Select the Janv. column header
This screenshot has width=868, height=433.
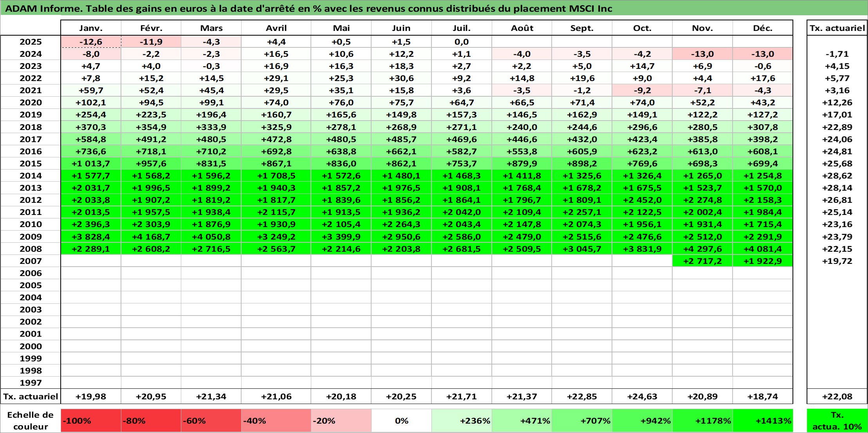(91, 28)
